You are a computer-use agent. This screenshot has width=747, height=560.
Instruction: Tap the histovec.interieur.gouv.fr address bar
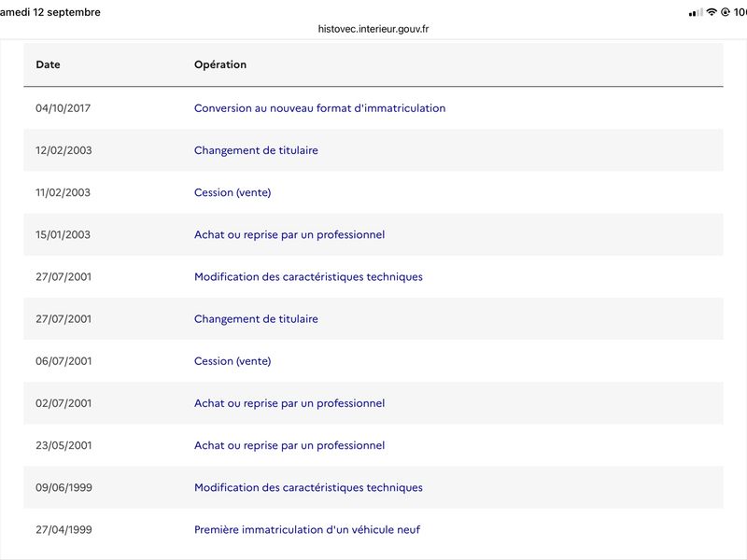point(373,29)
